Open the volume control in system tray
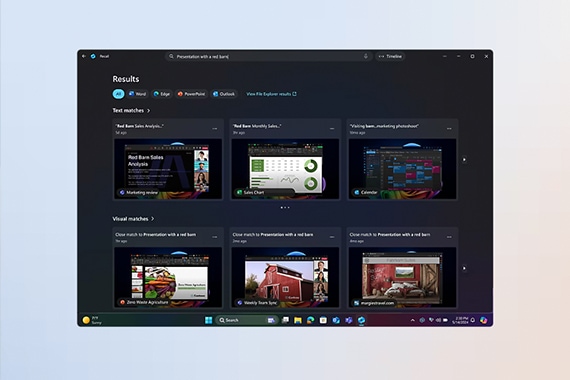Image resolution: width=570 pixels, height=380 pixels. click(438, 320)
